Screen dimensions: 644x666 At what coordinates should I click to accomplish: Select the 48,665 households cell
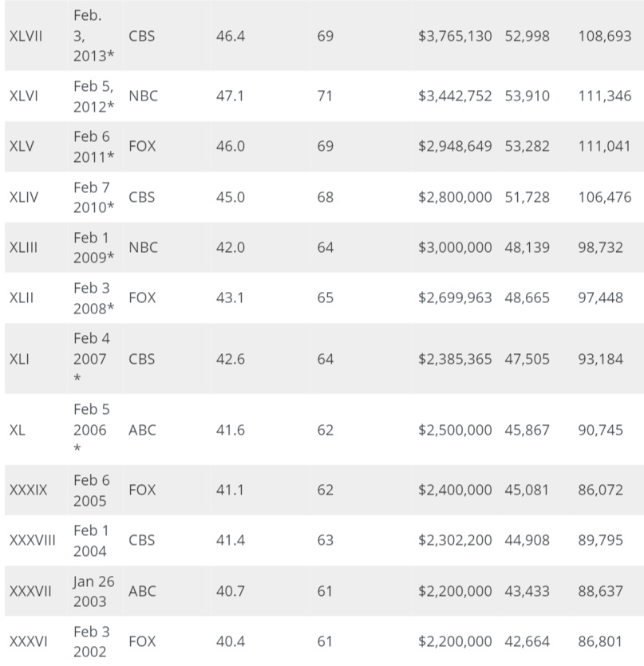click(527, 298)
